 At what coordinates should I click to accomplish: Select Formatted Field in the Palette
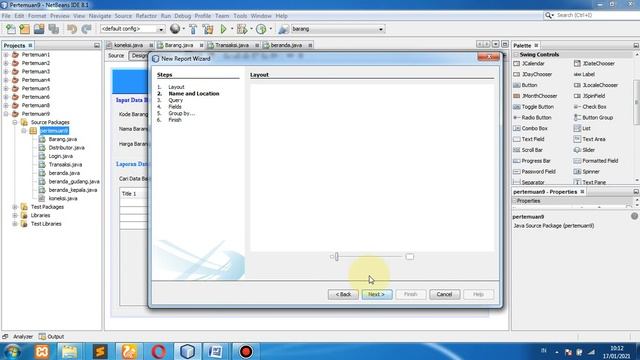point(596,161)
